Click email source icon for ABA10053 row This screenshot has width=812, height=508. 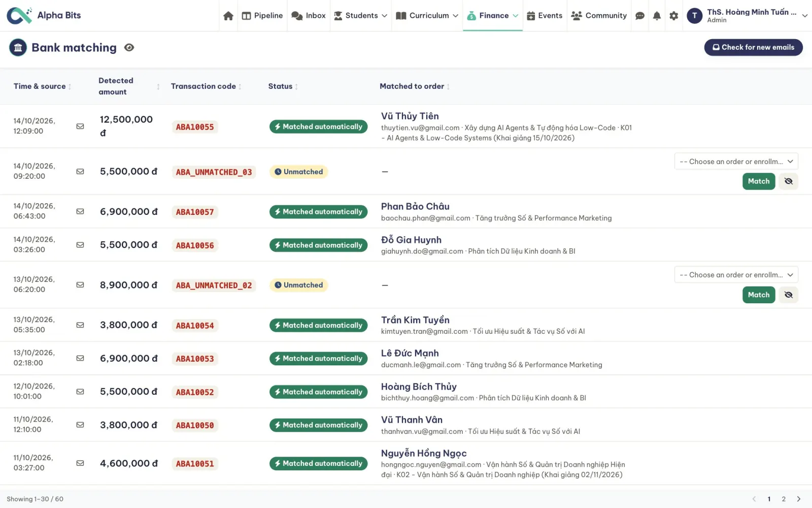[x=80, y=358]
